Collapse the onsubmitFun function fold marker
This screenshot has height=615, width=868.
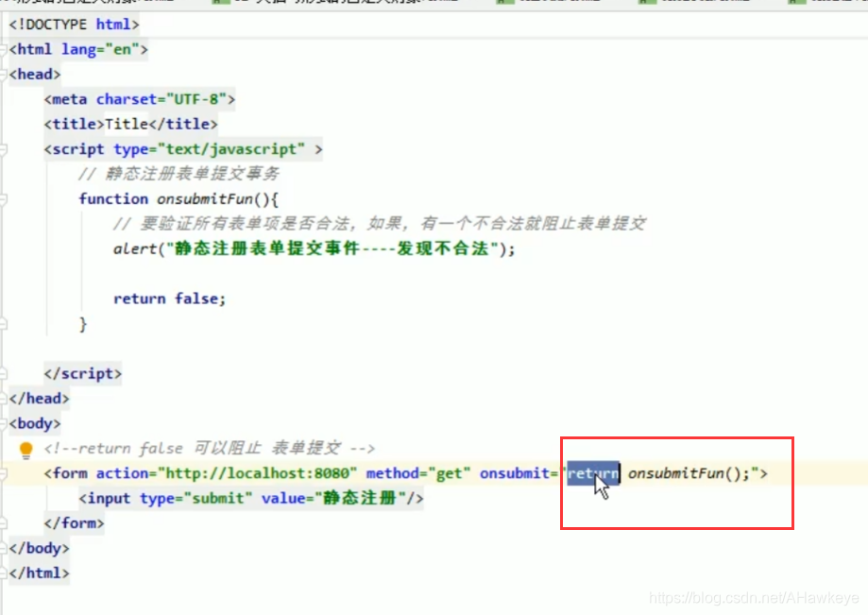click(x=3, y=198)
